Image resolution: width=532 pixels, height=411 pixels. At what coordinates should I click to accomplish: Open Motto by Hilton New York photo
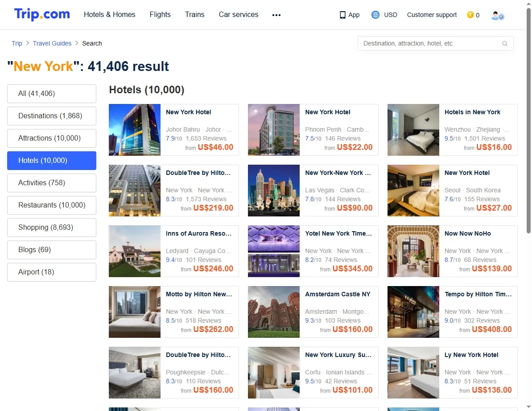[x=135, y=312]
